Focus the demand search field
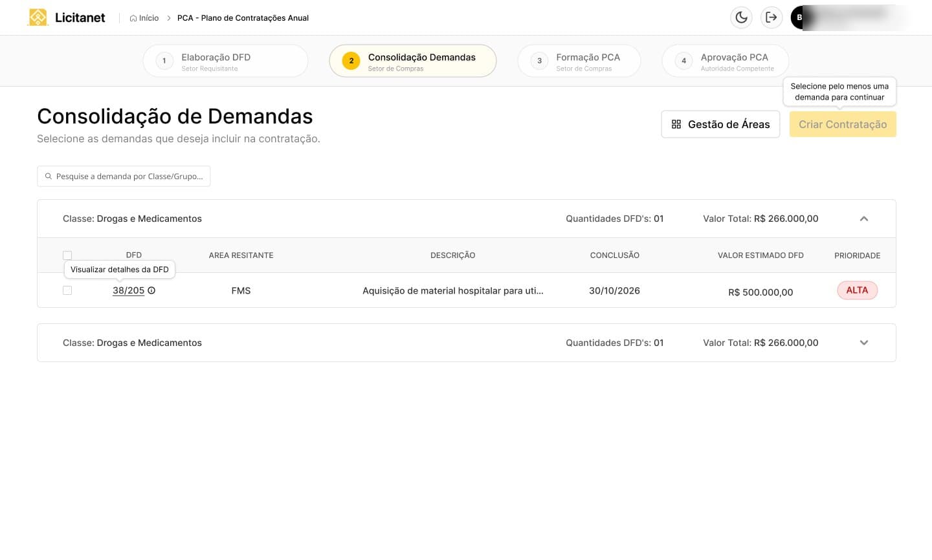932x560 pixels. [124, 177]
